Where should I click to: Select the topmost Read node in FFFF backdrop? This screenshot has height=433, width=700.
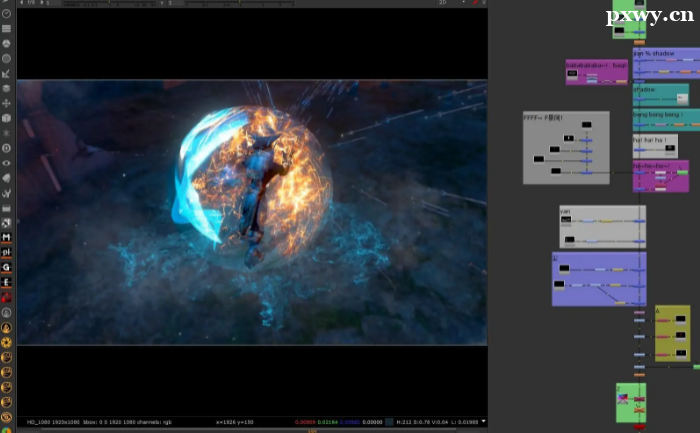tap(587, 125)
